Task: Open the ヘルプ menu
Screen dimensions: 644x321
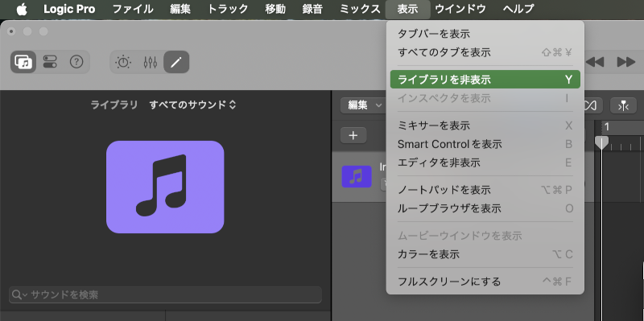Action: pos(518,9)
